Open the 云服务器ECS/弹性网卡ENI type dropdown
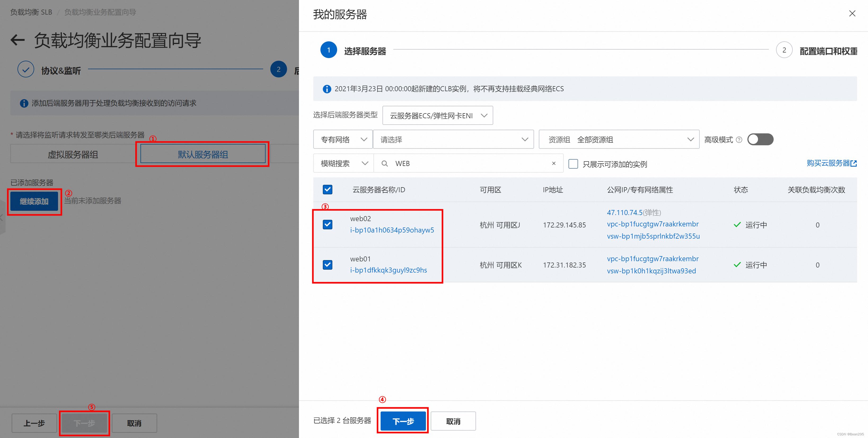 pyautogui.click(x=437, y=116)
